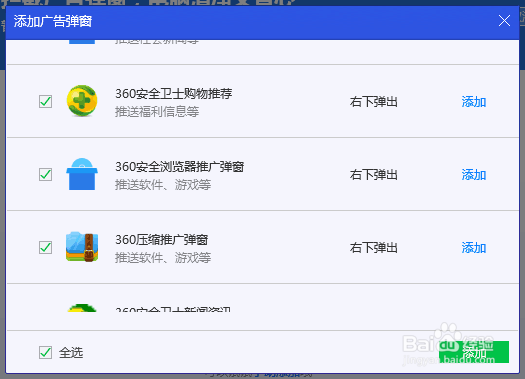
Task: Click the green 添加 button at bottom
Action: click(474, 352)
